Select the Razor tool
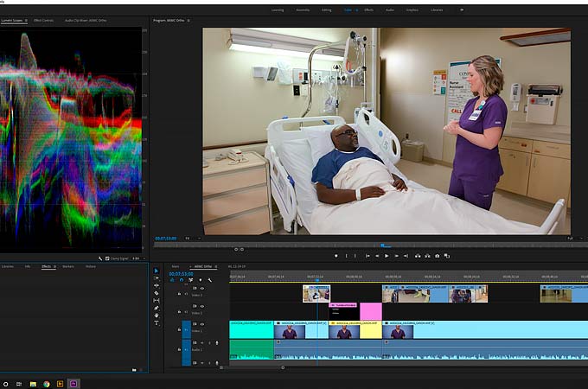588x389 pixels. (157, 293)
